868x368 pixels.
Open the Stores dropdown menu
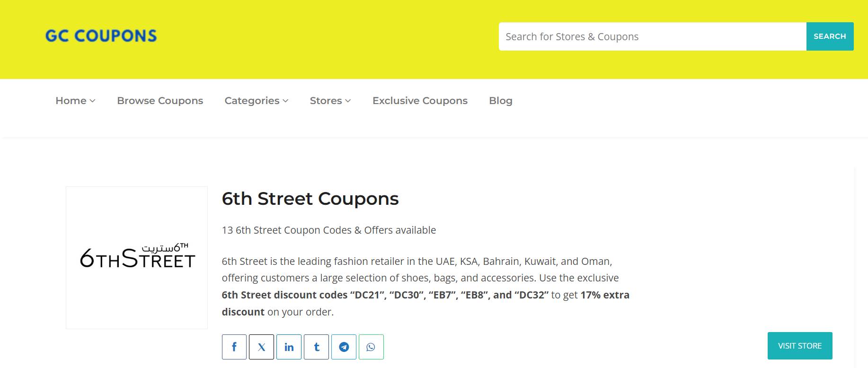click(x=330, y=101)
